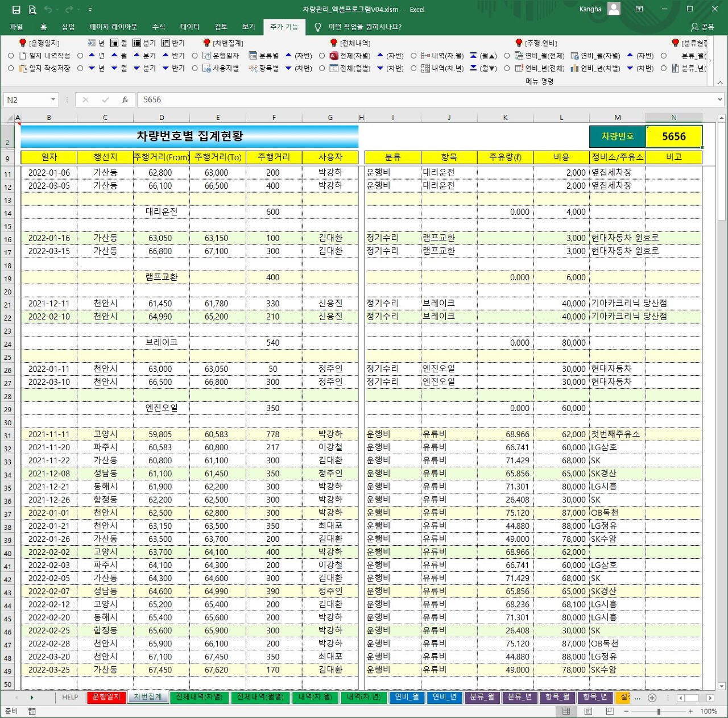Screen dimensions: 728x718
Task: Click the 분류별 form icon
Action: tap(253, 56)
